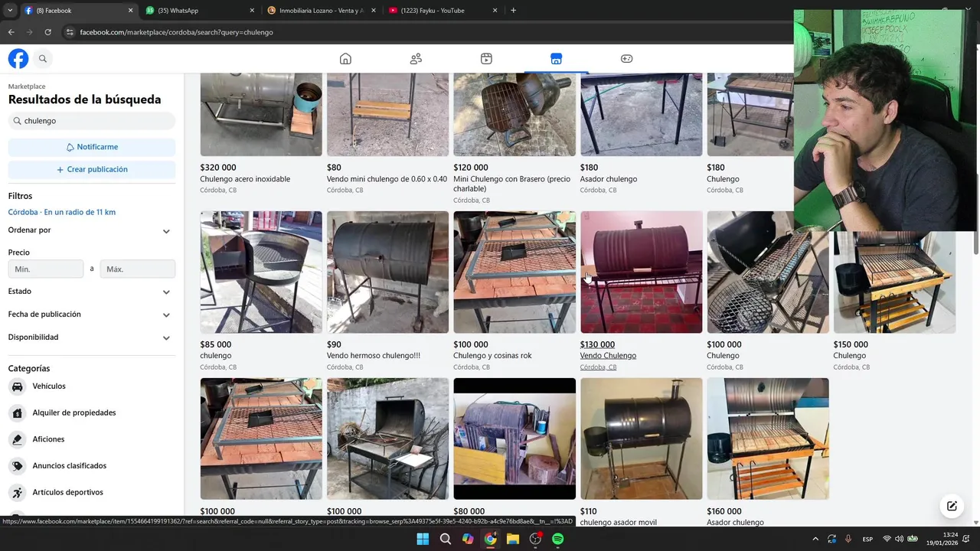The width and height of the screenshot is (980, 551).
Task: Click the browser address bar URL
Action: coord(176,32)
